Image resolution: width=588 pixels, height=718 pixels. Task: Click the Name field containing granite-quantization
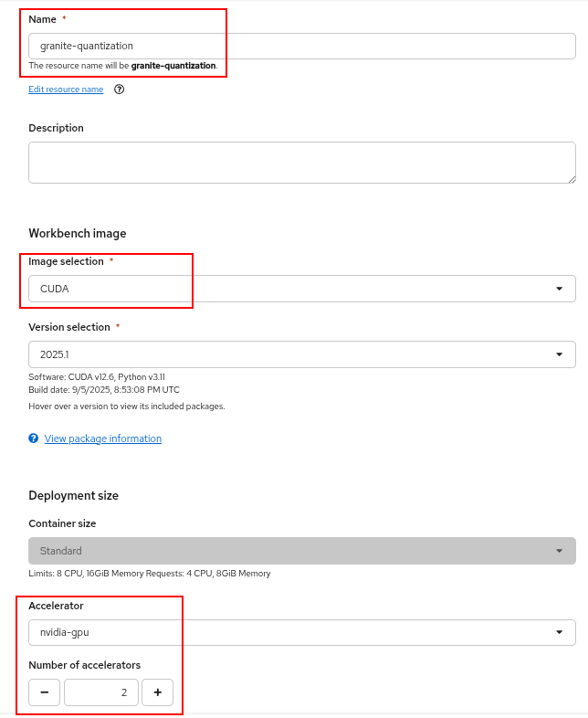(301, 46)
